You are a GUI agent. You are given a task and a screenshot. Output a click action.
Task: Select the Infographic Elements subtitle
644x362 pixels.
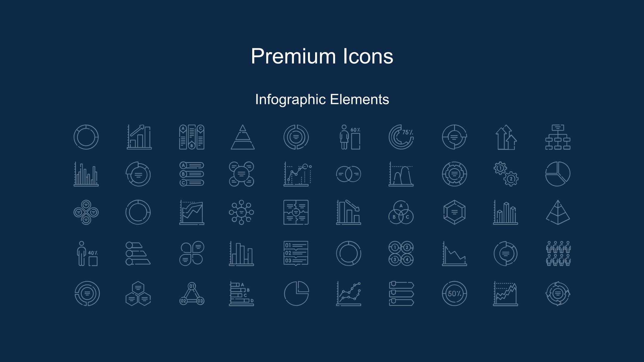point(322,100)
